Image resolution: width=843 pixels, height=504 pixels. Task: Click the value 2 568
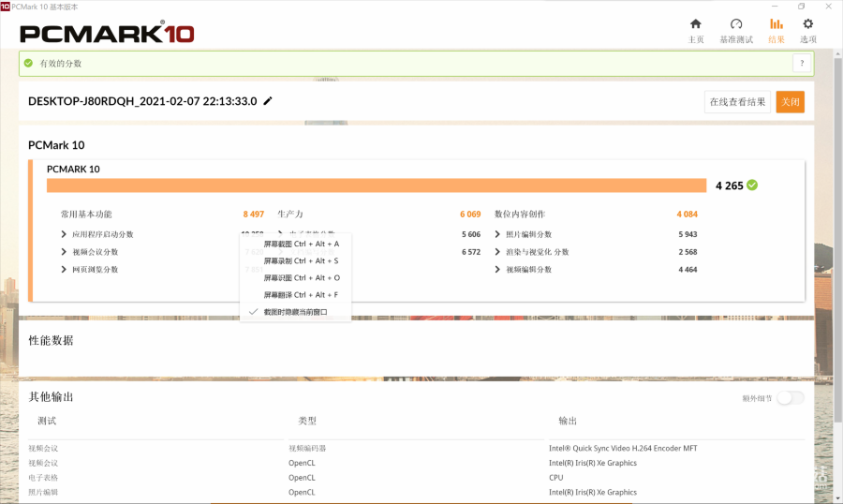coord(688,252)
